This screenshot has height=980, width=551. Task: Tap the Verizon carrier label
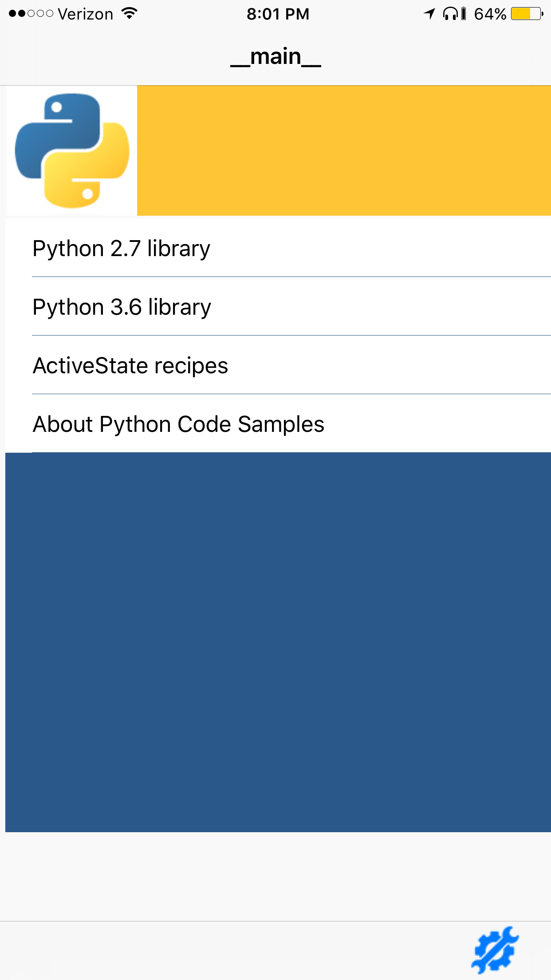pyautogui.click(x=85, y=14)
